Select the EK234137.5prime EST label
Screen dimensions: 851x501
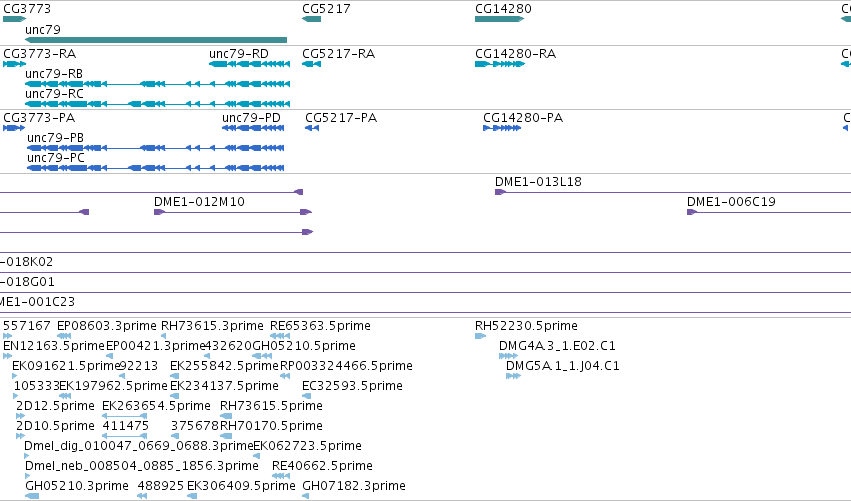(x=224, y=386)
